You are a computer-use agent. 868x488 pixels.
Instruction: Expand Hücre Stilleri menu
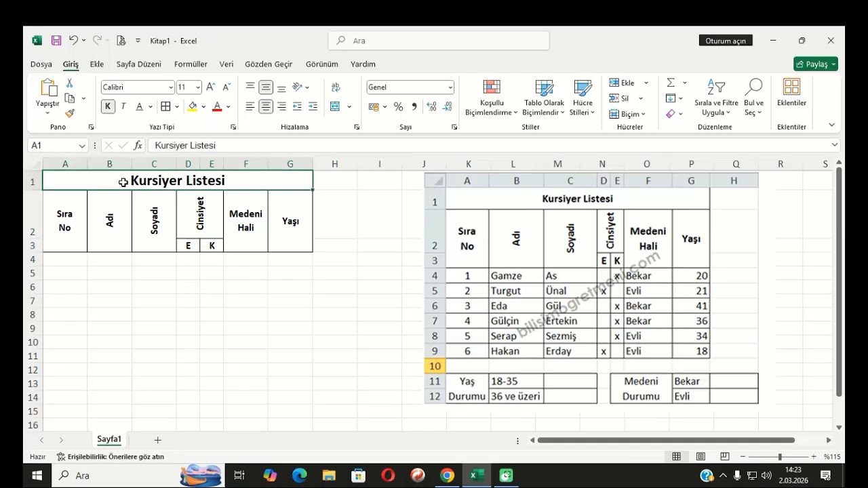583,98
